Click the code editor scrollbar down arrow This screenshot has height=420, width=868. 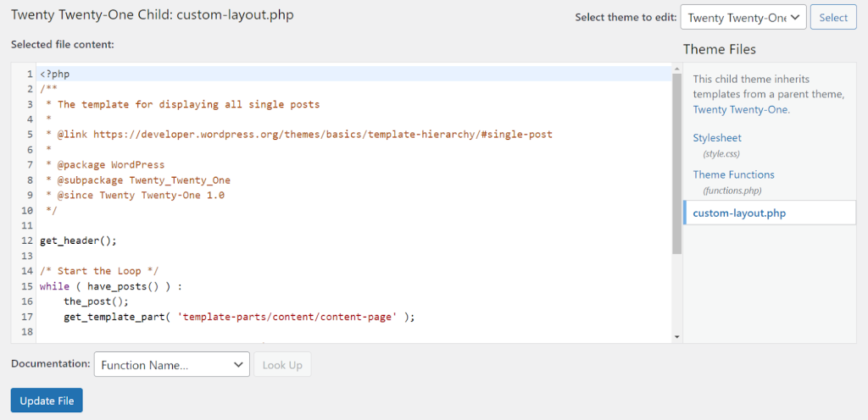[676, 336]
